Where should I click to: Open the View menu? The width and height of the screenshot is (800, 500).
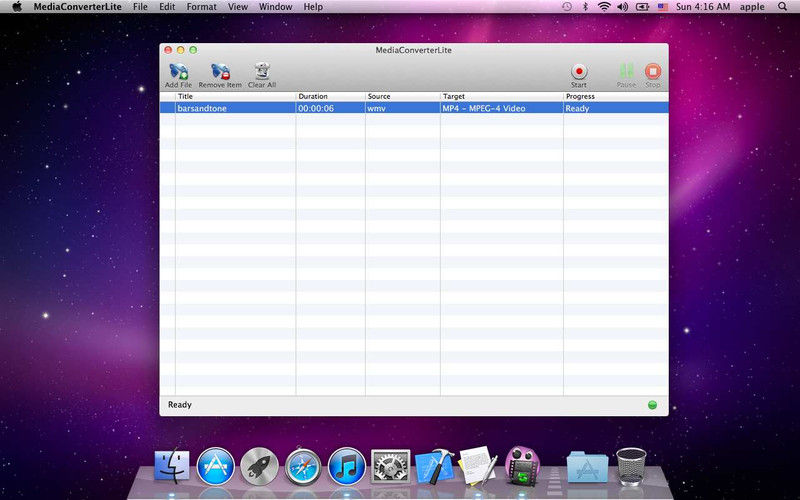(238, 7)
